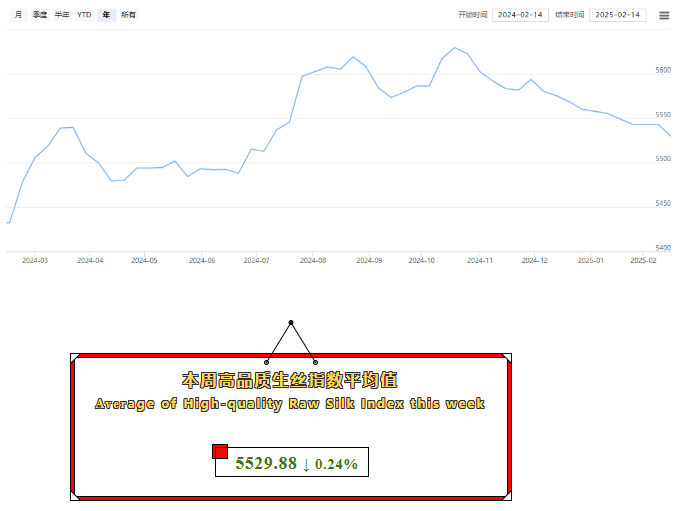Select the 年 (year) range
Image resolution: width=685 pixels, height=511 pixels.
tap(107, 15)
